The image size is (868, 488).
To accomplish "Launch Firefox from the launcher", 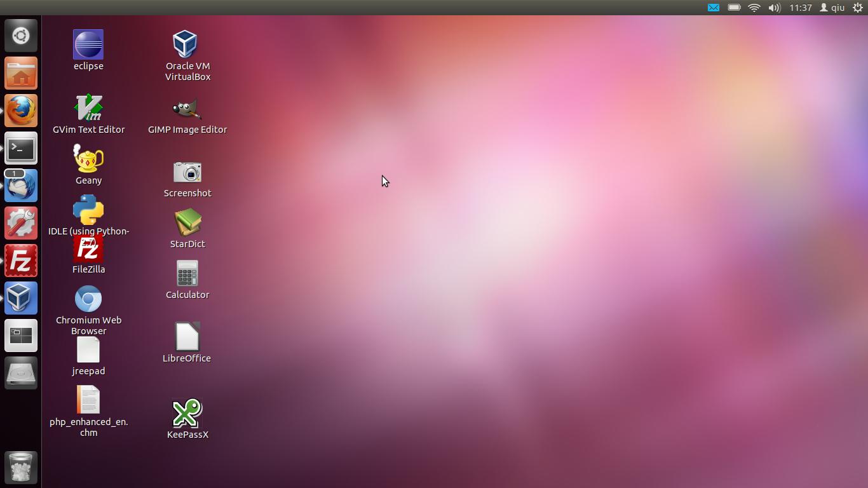I will click(x=21, y=111).
